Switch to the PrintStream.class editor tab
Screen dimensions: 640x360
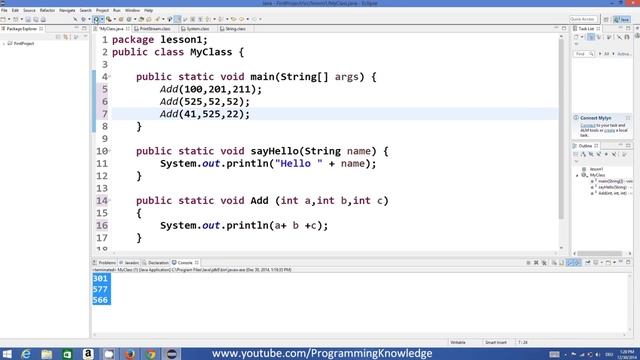[155, 29]
